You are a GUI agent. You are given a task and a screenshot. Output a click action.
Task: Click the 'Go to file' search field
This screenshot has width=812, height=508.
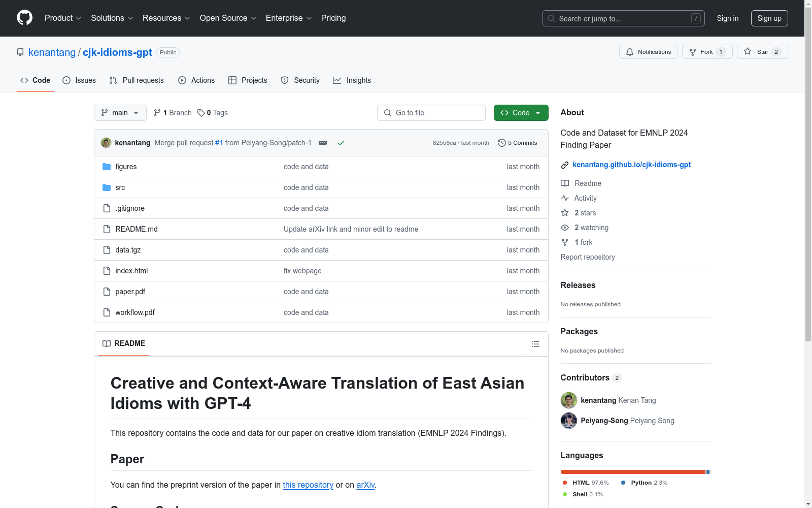tap(431, 113)
